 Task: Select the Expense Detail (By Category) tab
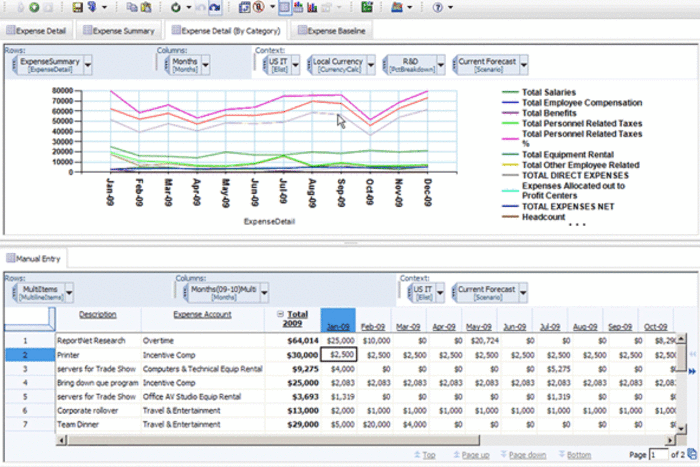point(226,30)
